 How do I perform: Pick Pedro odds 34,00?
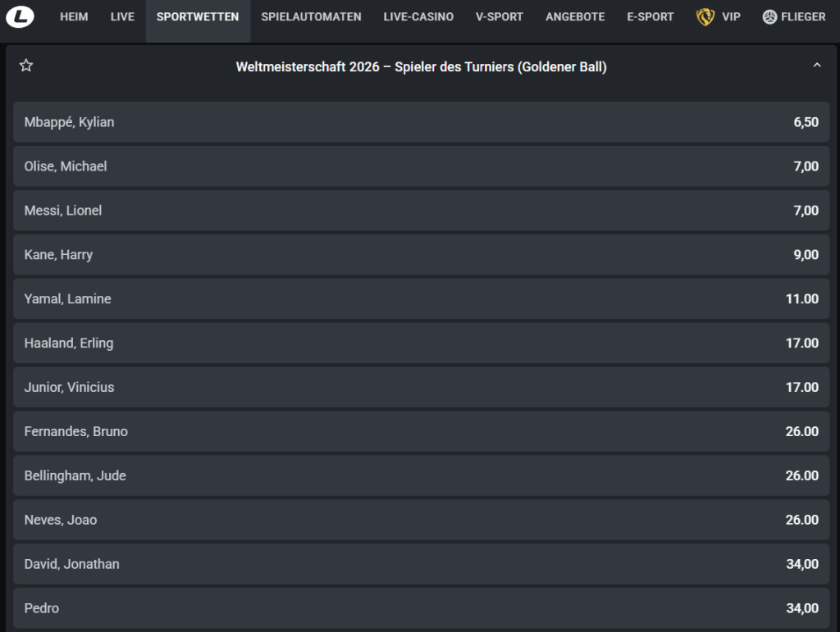click(802, 608)
